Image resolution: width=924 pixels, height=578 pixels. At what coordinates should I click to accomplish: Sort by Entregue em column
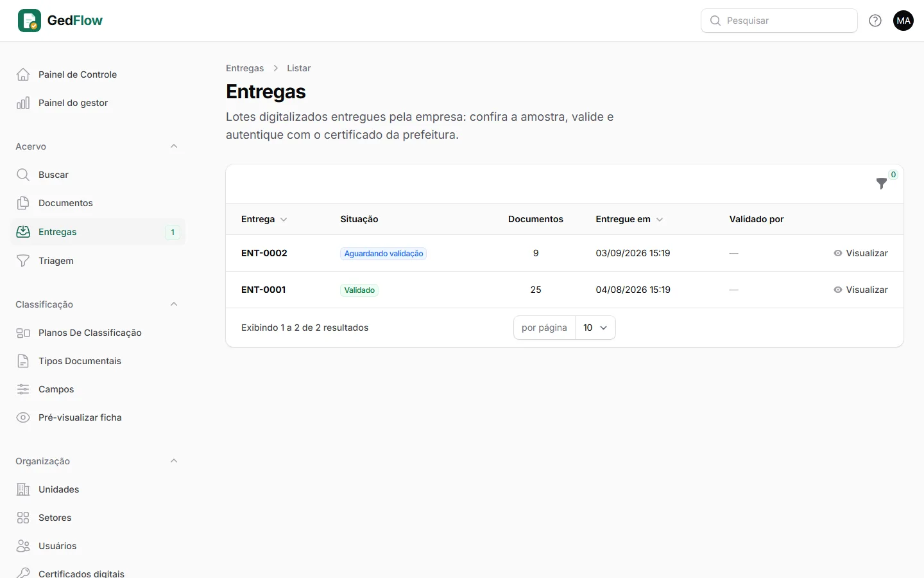[x=629, y=219]
